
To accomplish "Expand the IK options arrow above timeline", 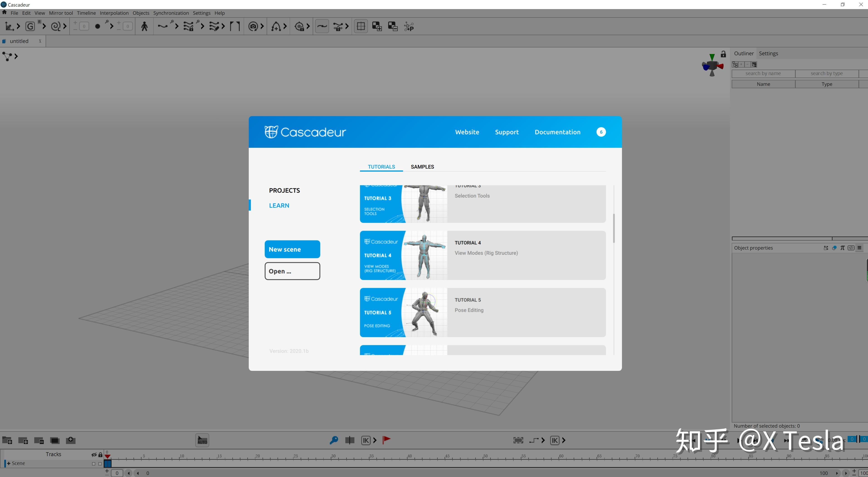I will pos(375,440).
